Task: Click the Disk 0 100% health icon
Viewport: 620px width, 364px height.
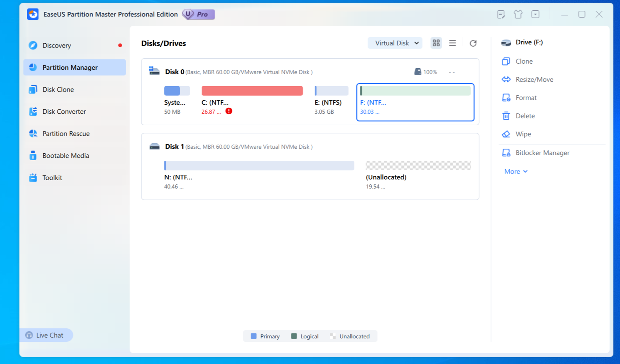Action: pyautogui.click(x=418, y=72)
